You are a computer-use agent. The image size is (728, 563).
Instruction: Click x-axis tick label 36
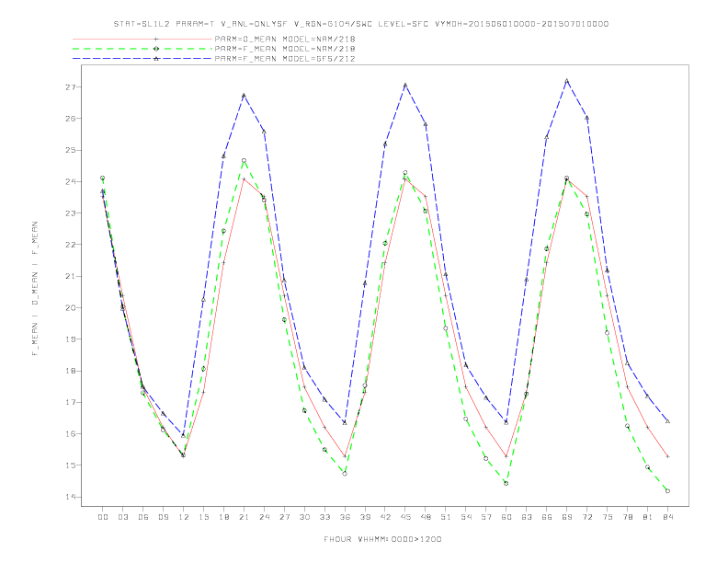[x=345, y=517]
